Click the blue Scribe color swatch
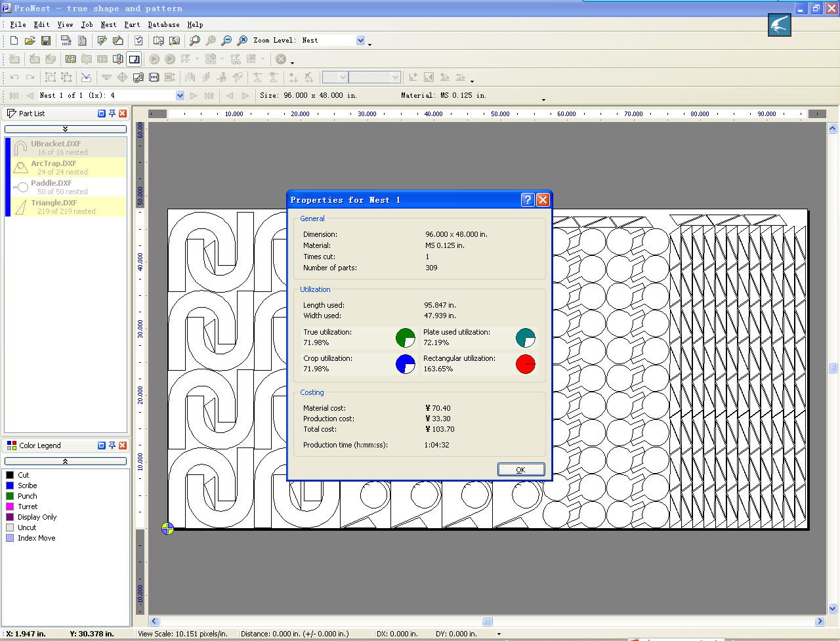 (x=10, y=486)
